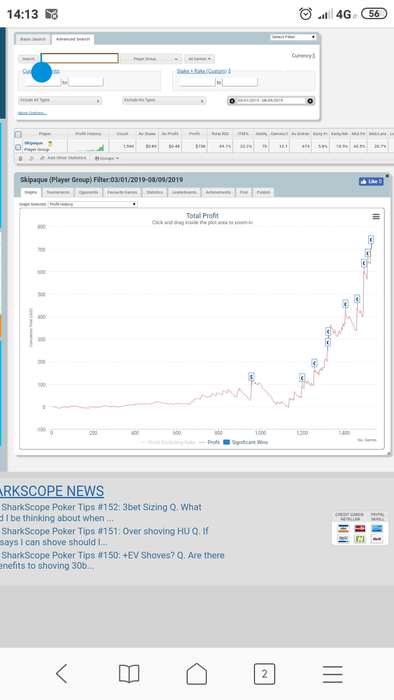Viewport: 394px width, 700px height.
Task: Click the topmost significant win marker
Action: (371, 240)
